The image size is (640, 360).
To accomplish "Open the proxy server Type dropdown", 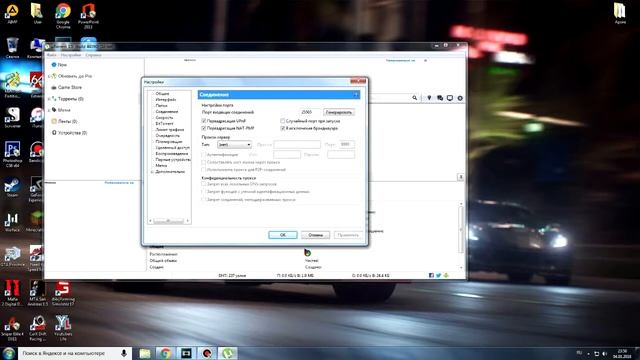I will coord(234,144).
